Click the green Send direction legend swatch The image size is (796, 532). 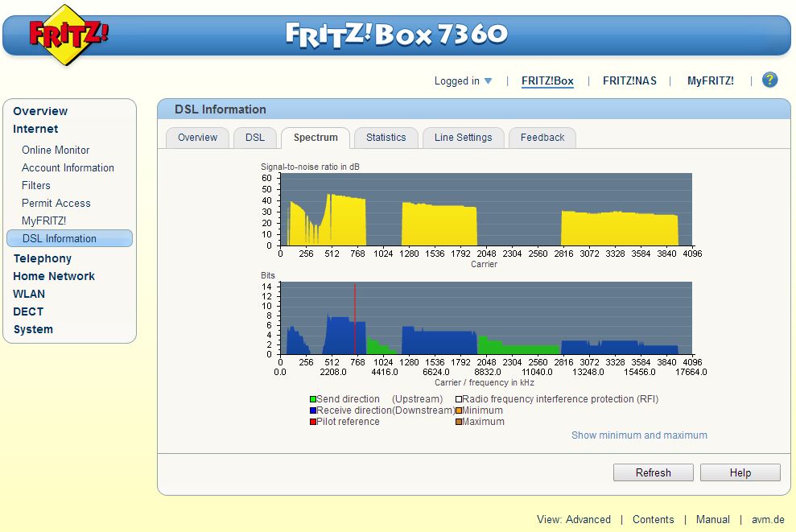312,399
